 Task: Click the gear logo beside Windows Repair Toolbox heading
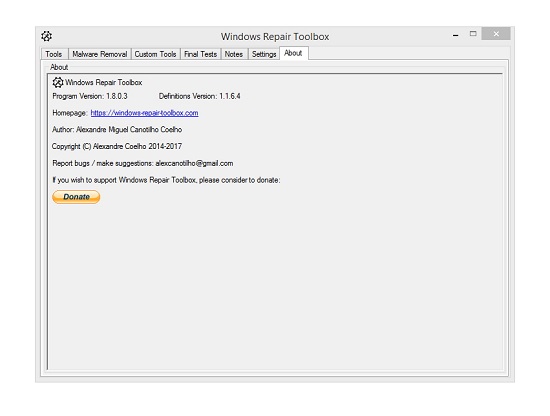pos(58,83)
